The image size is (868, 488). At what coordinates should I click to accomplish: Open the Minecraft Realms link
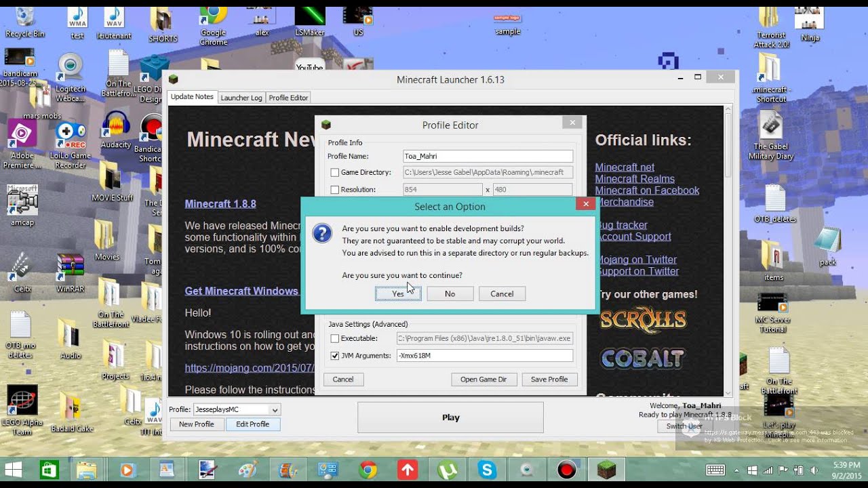[635, 179]
